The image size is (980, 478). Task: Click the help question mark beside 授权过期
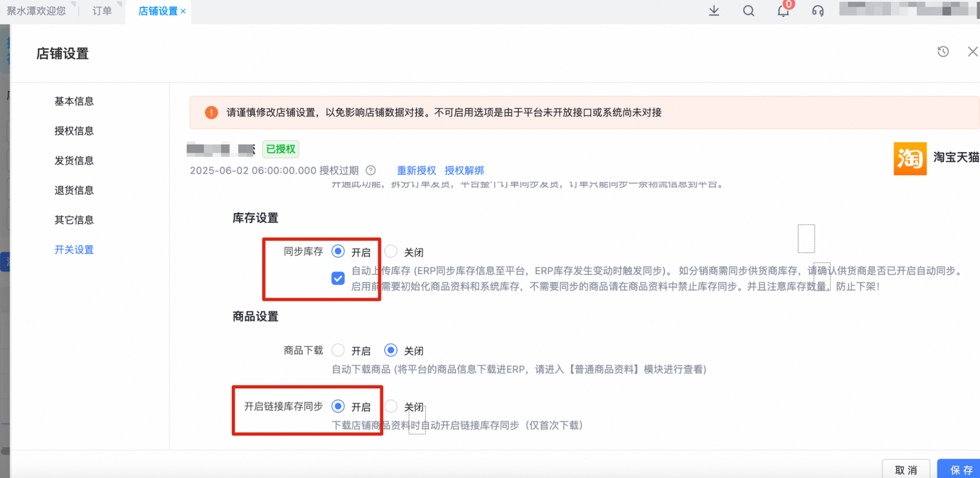(x=371, y=171)
